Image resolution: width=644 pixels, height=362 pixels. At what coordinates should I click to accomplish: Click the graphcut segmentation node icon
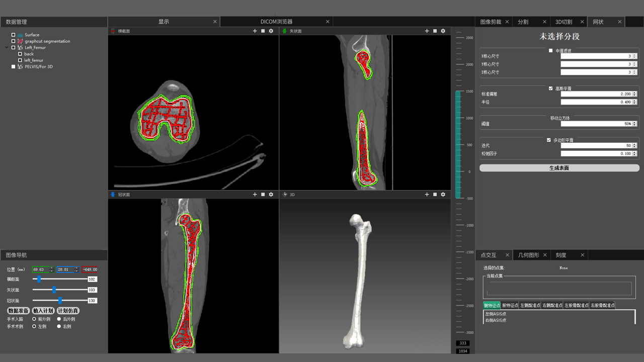(21, 41)
